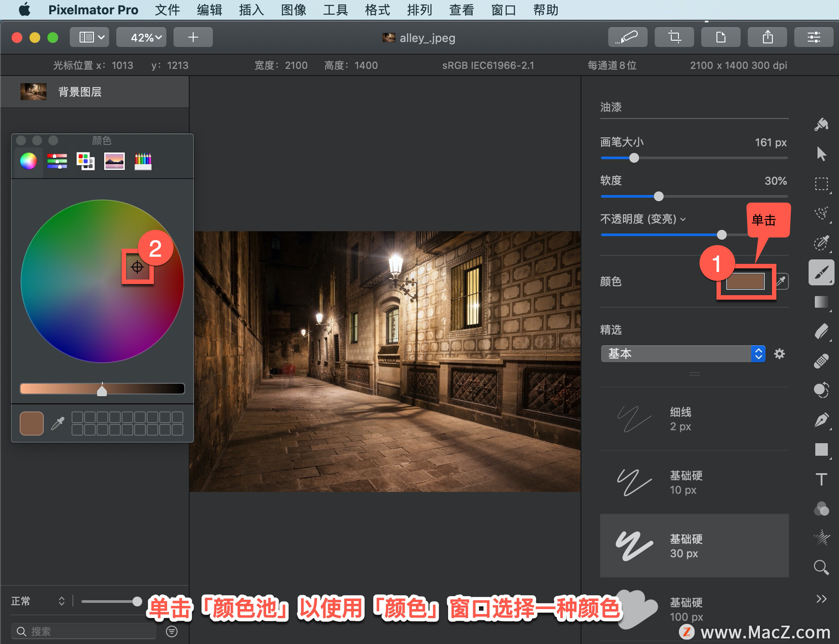The width and height of the screenshot is (839, 644).
Task: Select the Erase tool
Action: pyautogui.click(x=821, y=331)
